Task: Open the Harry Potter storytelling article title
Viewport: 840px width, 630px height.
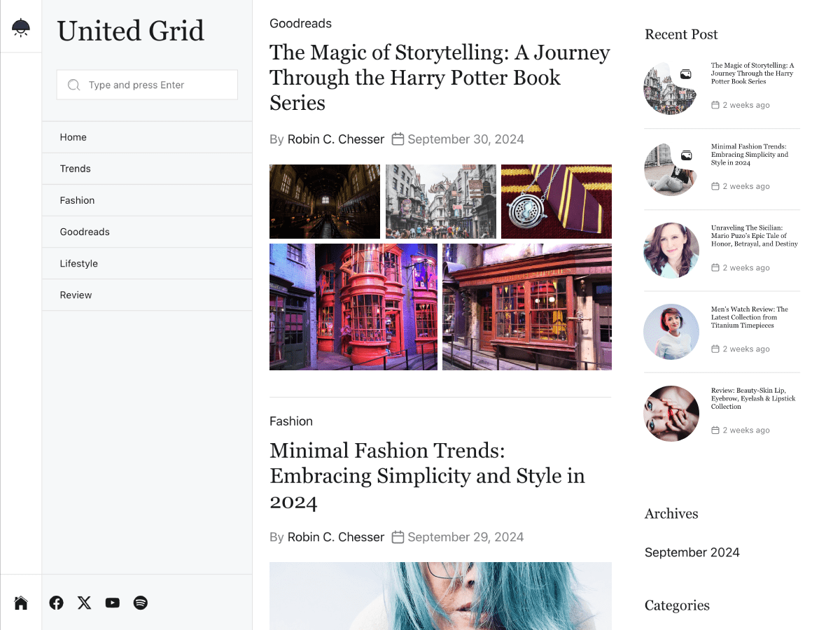Action: pos(440,78)
